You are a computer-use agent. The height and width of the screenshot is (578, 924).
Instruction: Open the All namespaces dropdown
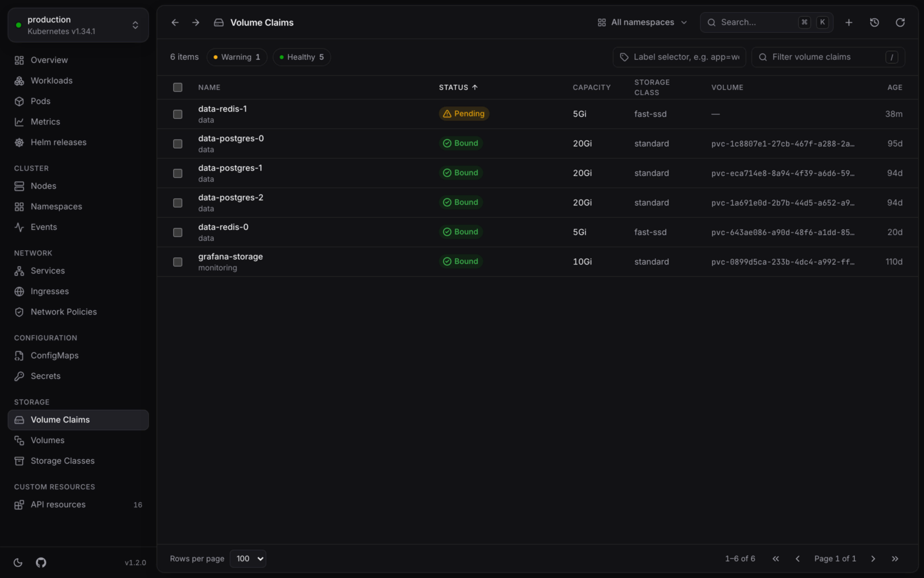click(642, 22)
